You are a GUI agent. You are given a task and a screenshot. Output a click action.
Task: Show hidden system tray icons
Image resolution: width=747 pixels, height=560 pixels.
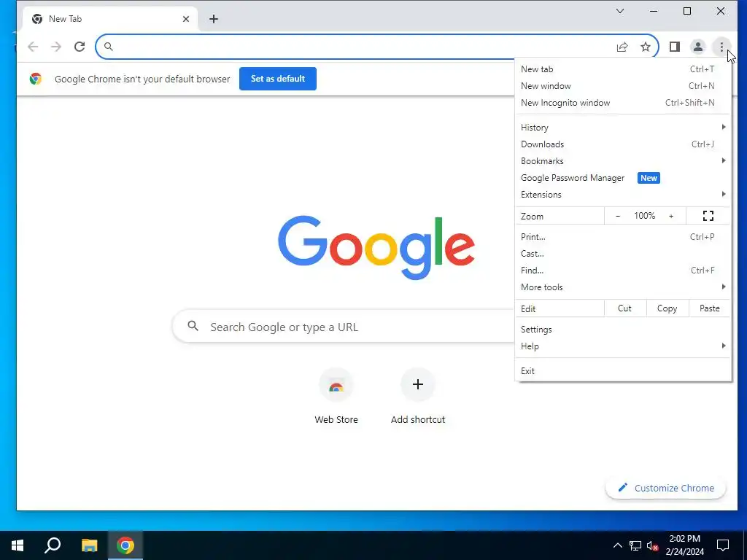tap(617, 545)
